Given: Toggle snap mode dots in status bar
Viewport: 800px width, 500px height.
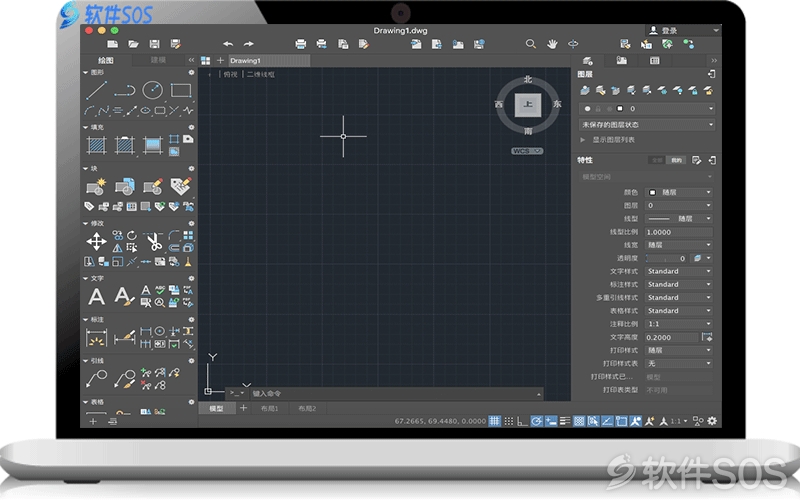Looking at the screenshot, I should point(509,421).
